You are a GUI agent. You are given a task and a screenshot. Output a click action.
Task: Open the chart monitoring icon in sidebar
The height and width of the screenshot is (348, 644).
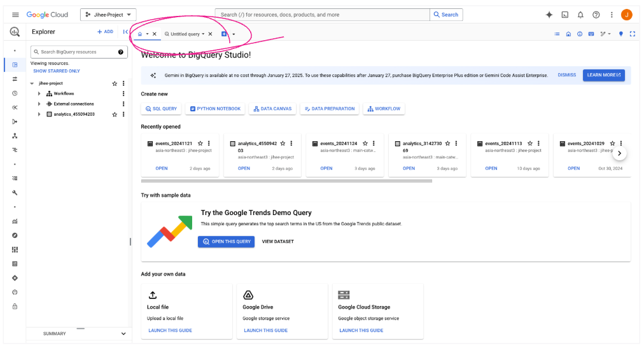(15, 221)
